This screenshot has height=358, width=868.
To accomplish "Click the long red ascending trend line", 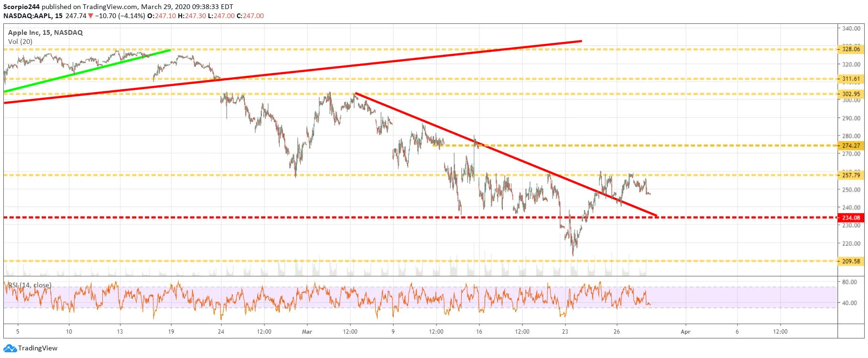I will pos(293,72).
